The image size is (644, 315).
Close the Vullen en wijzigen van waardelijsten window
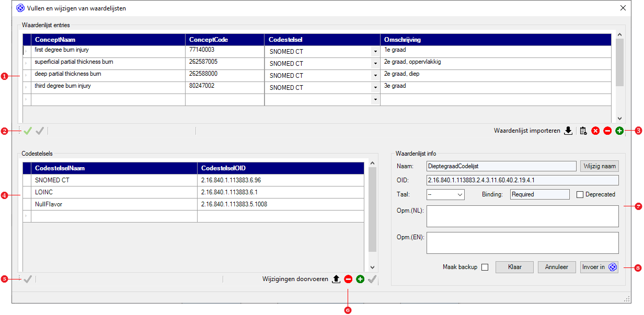(x=623, y=8)
